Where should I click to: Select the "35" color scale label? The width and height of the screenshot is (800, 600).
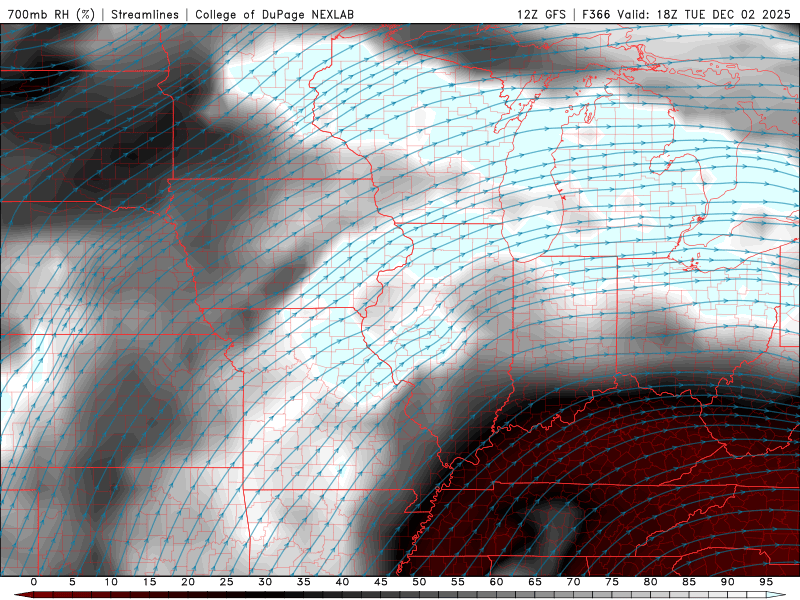click(x=304, y=582)
